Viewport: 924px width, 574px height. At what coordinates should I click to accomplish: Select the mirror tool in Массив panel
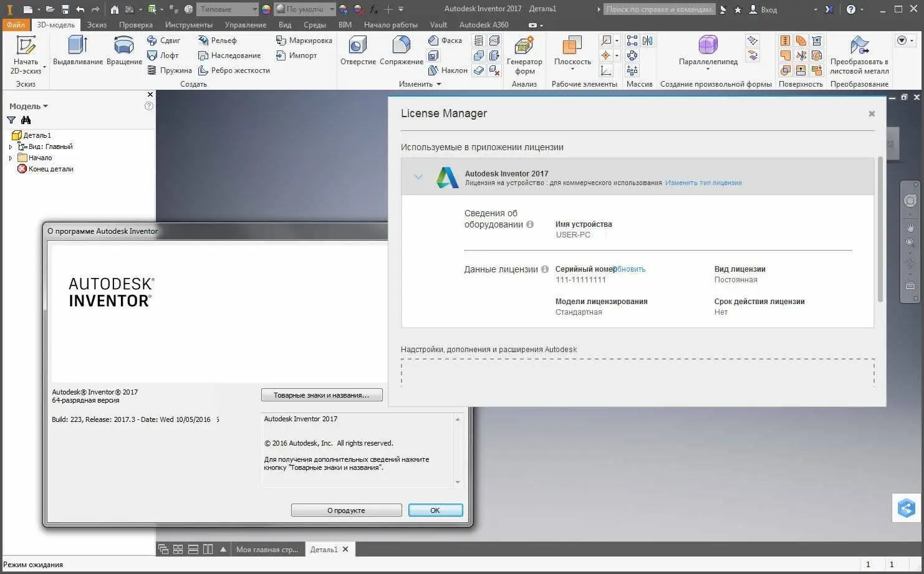648,41
